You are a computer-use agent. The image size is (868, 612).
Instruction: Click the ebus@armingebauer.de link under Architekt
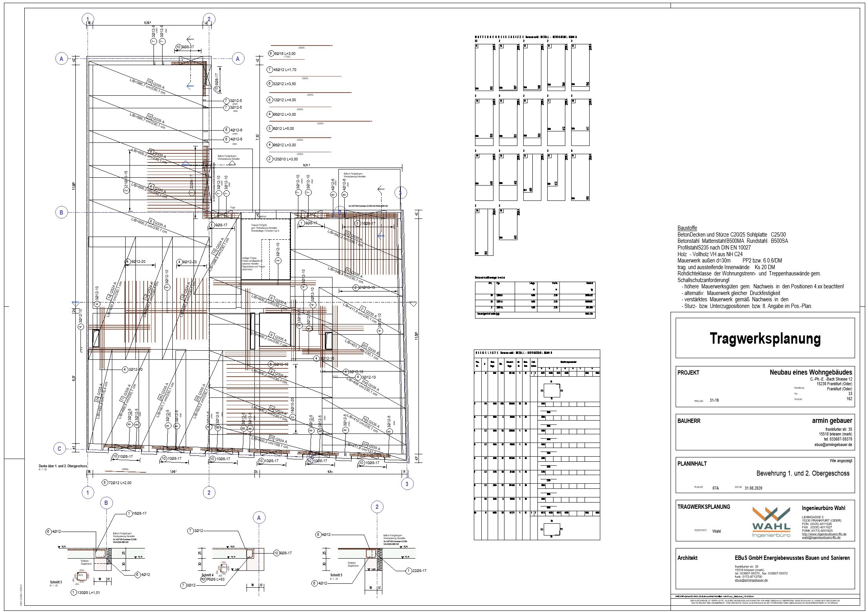[751, 580]
